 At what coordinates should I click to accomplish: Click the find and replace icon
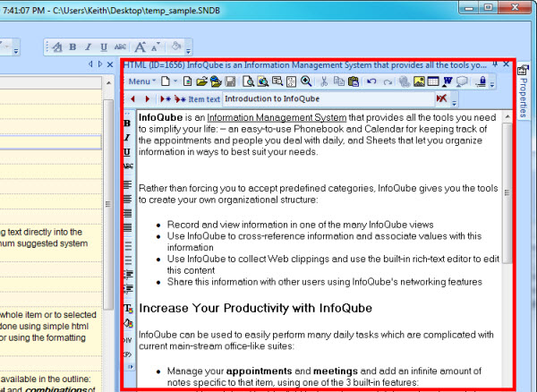(x=277, y=81)
